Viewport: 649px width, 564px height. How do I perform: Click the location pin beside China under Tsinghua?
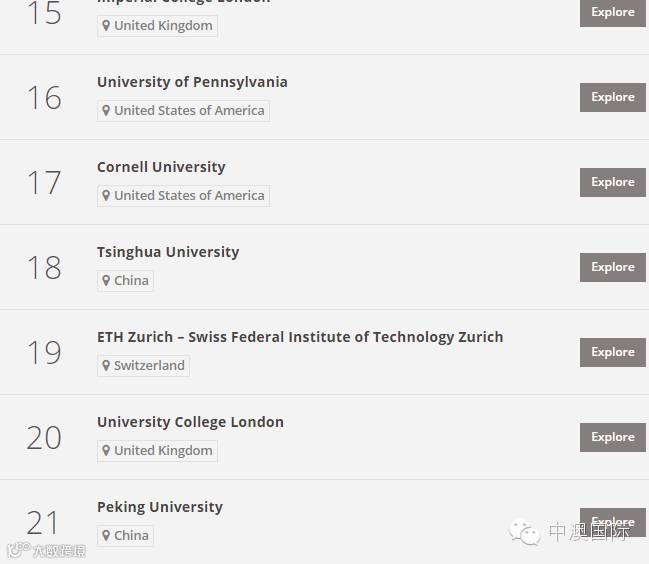[106, 281]
